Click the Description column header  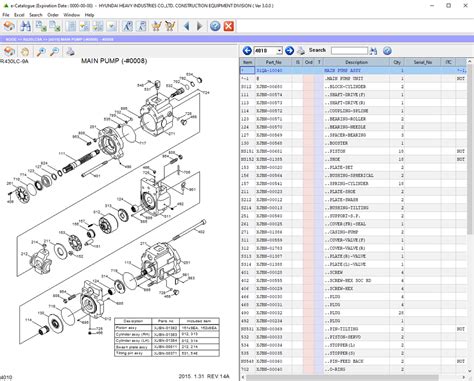pyautogui.click(x=356, y=62)
